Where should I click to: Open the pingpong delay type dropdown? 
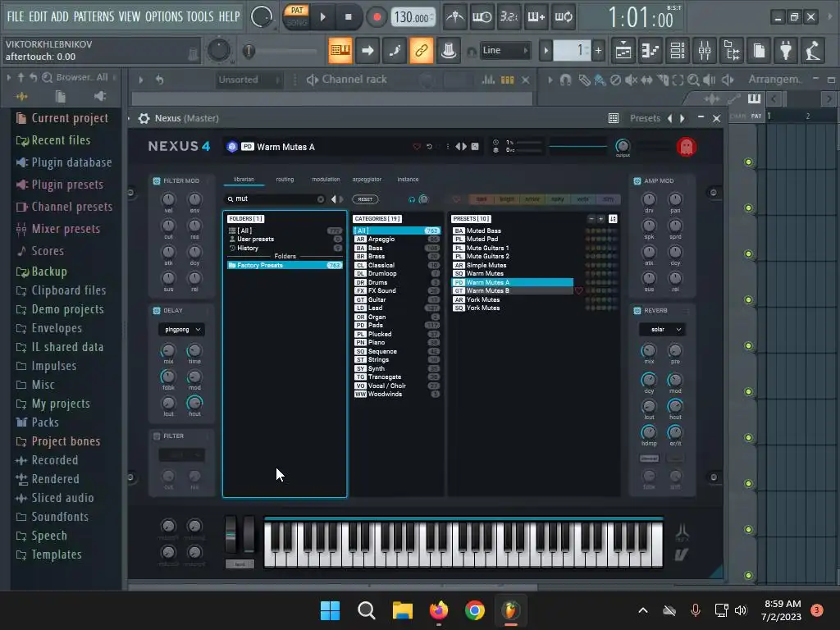coord(181,330)
